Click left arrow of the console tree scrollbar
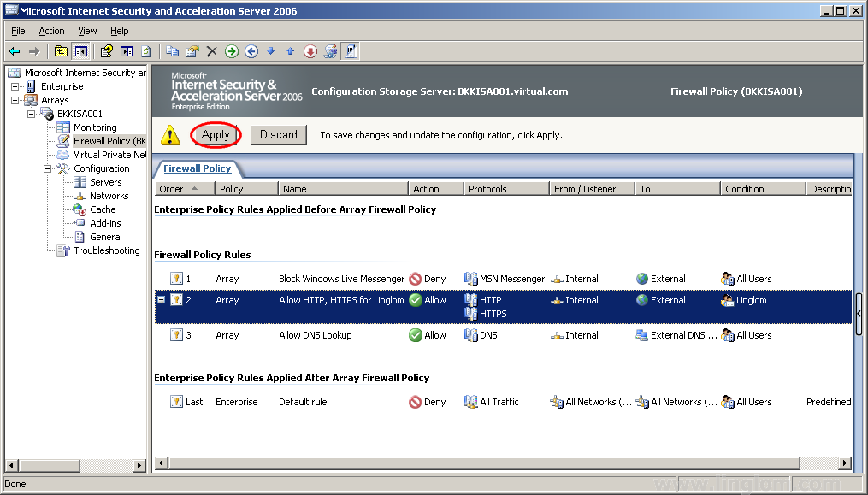The height and width of the screenshot is (495, 868). click(11, 466)
